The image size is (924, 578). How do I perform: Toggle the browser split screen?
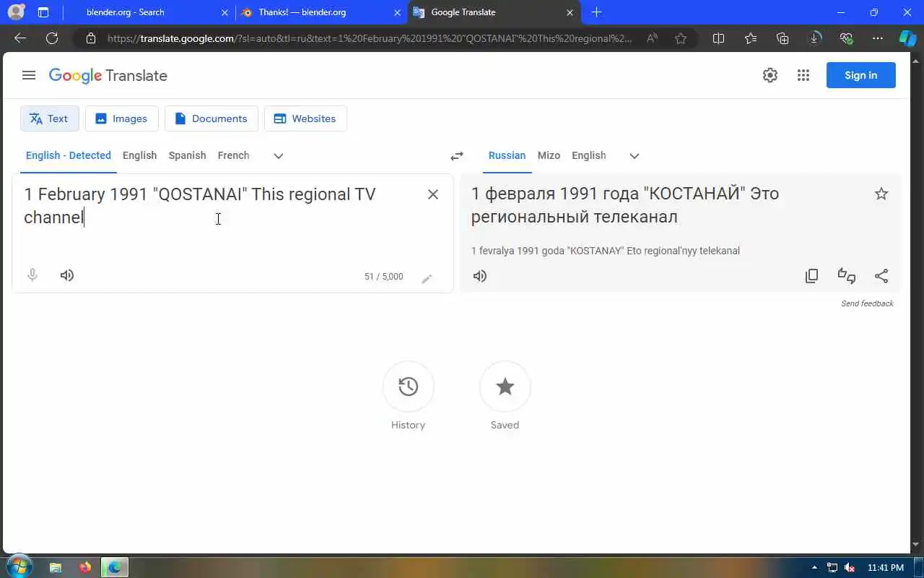coord(718,38)
